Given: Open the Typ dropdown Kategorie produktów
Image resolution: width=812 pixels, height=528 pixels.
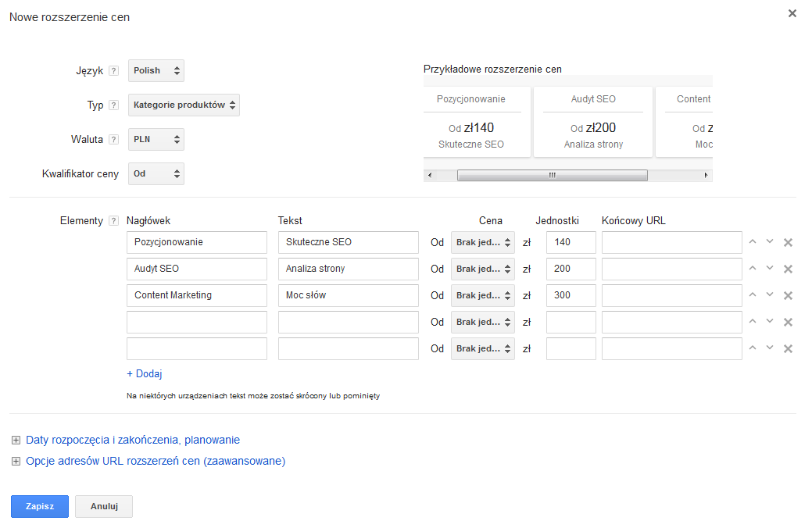Looking at the screenshot, I should tap(184, 105).
